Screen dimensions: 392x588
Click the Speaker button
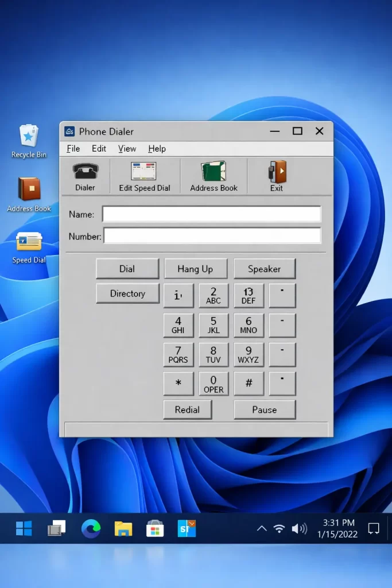point(265,269)
